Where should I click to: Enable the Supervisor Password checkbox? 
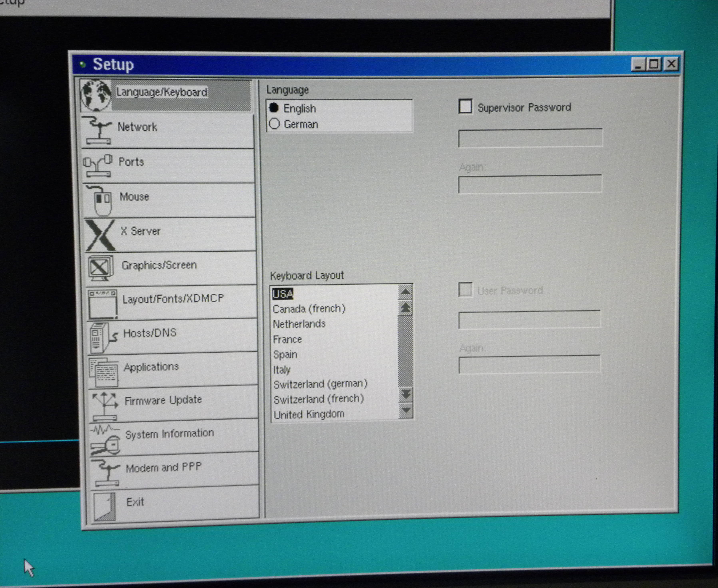[x=465, y=106]
